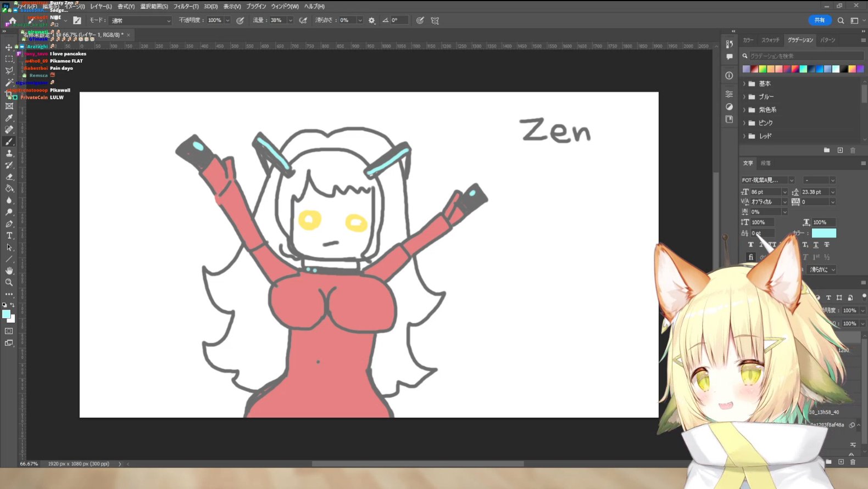Select the Blur tool
This screenshot has height=489, width=868.
9,200
